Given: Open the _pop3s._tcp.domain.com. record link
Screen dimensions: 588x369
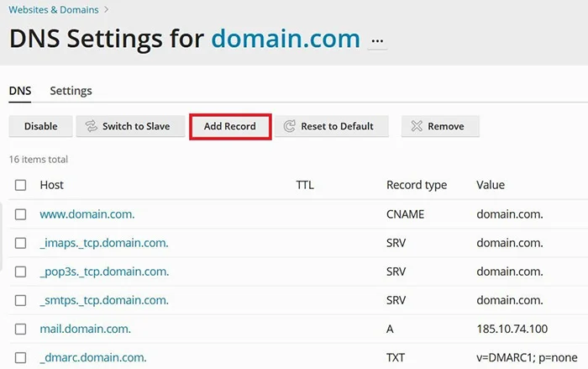Looking at the screenshot, I should pos(104,271).
